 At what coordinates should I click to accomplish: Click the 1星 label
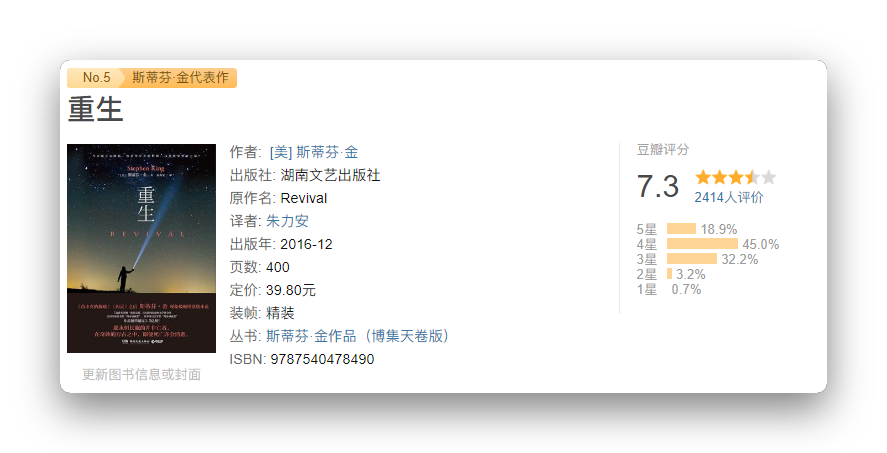coord(647,290)
